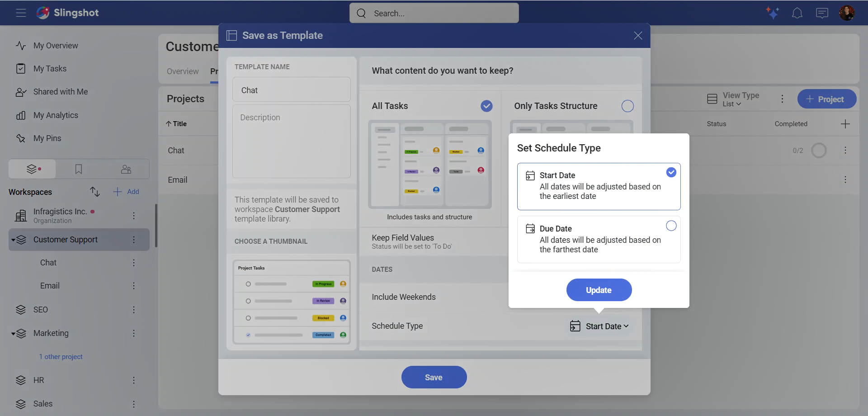Switch to the Overview tab
Viewport: 868px width, 416px height.
tap(183, 71)
